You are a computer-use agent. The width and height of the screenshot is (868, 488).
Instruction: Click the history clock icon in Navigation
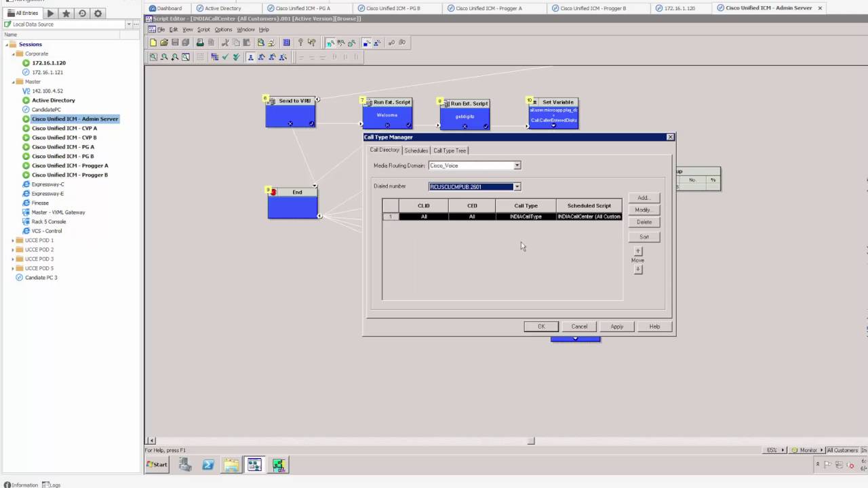click(x=82, y=13)
